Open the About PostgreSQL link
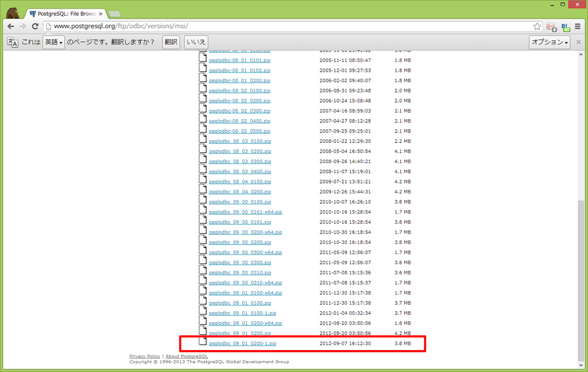 [187, 356]
